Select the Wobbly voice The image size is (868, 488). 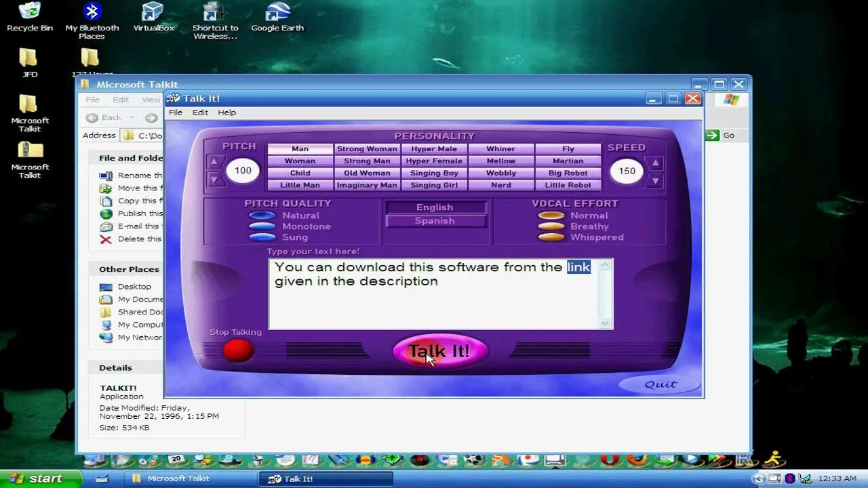[x=501, y=173]
